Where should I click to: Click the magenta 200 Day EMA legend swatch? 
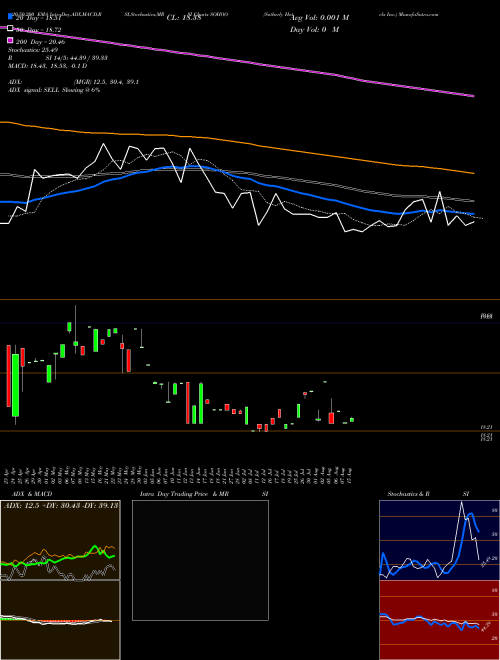(11, 40)
